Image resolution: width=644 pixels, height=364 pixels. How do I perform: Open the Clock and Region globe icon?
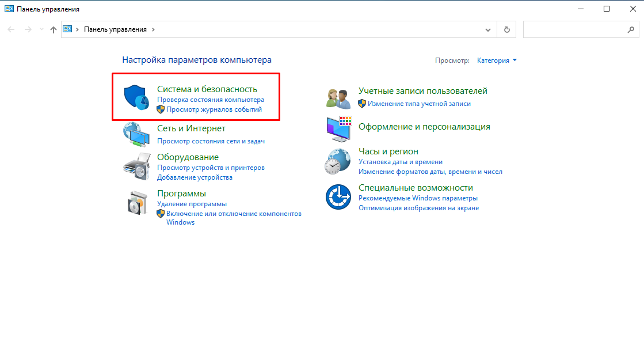(338, 161)
